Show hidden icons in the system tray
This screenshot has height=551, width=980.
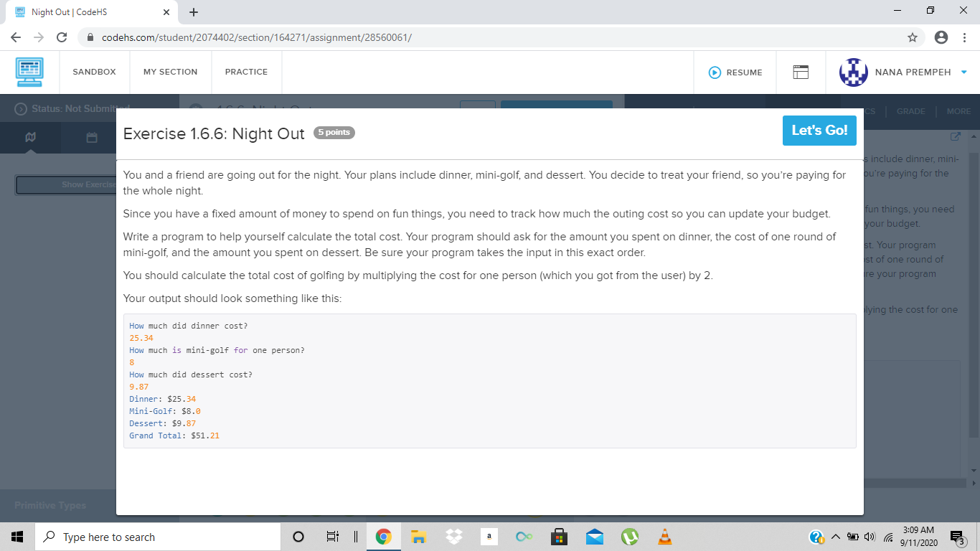pyautogui.click(x=835, y=536)
